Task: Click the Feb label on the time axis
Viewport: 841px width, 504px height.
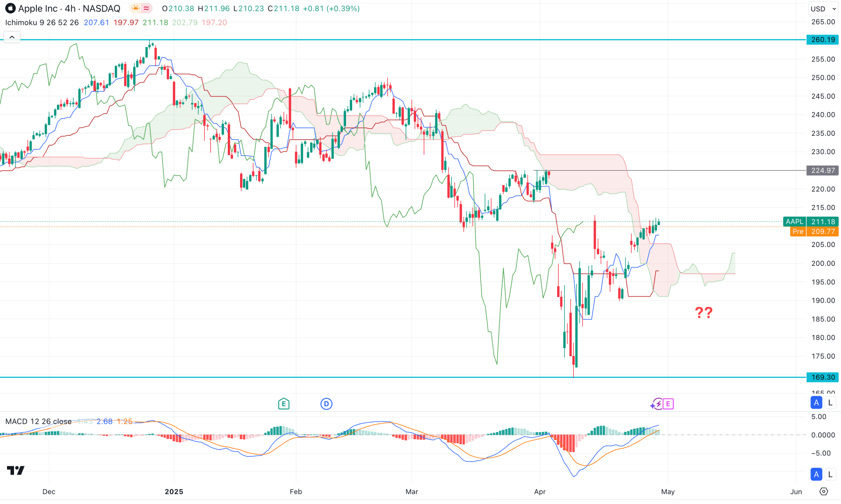Action: click(296, 491)
